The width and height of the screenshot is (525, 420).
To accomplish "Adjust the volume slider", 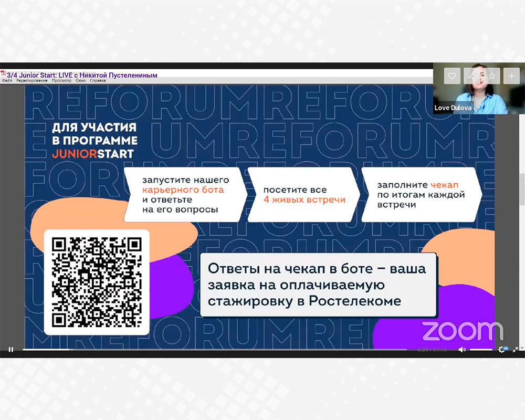I will tap(481, 349).
